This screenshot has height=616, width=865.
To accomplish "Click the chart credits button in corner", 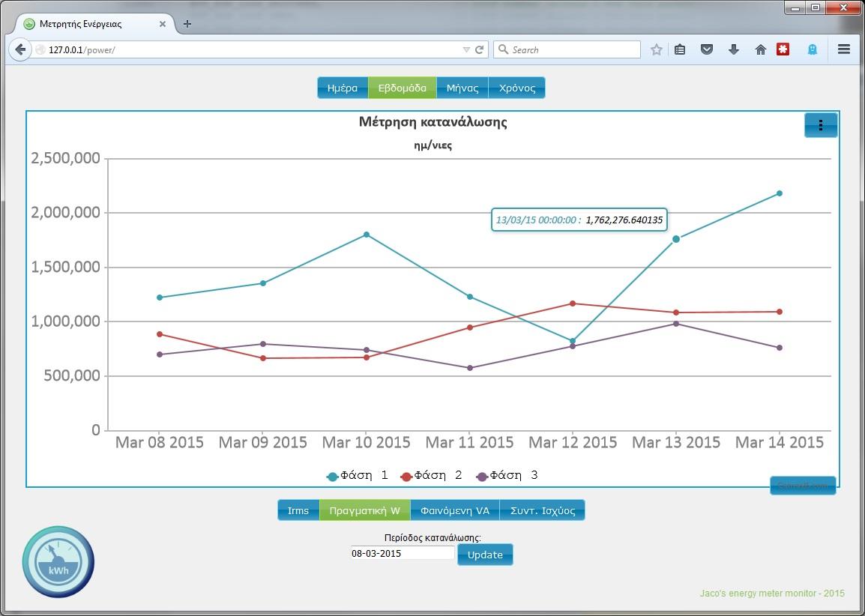I will click(x=803, y=486).
